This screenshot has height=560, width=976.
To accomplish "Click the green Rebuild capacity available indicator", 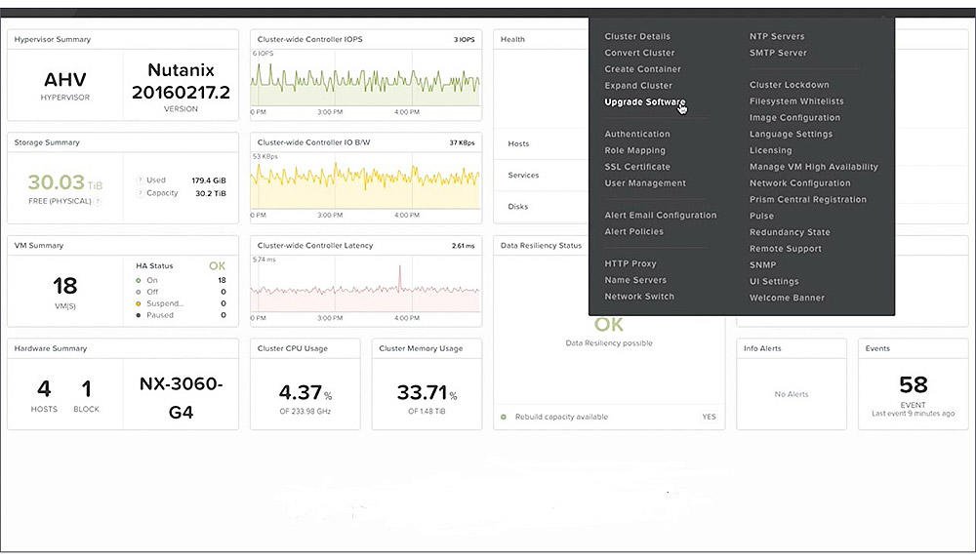I will 504,417.
